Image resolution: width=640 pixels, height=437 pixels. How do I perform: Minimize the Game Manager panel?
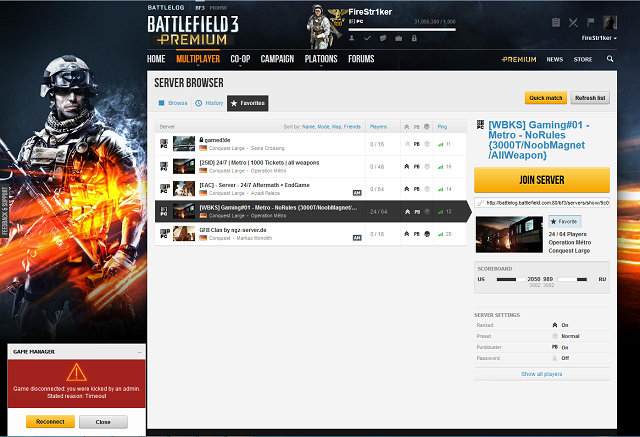pyautogui.click(x=139, y=352)
